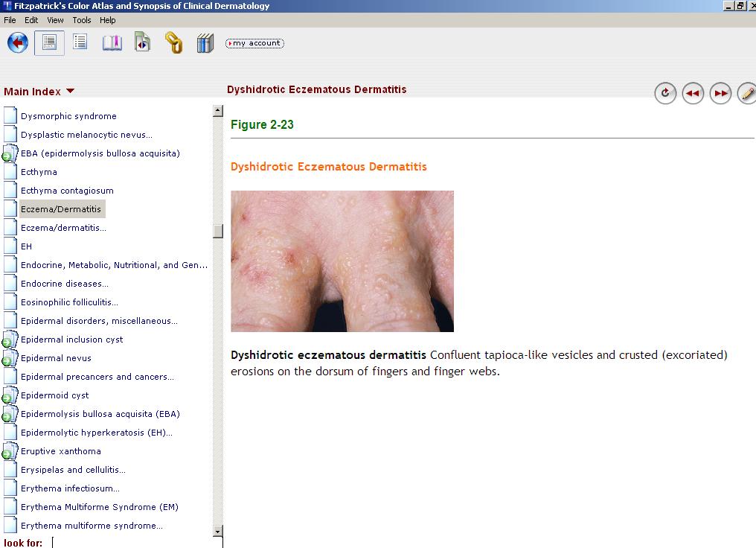Click the refresh circular arrow button
756x548 pixels.
(664, 93)
